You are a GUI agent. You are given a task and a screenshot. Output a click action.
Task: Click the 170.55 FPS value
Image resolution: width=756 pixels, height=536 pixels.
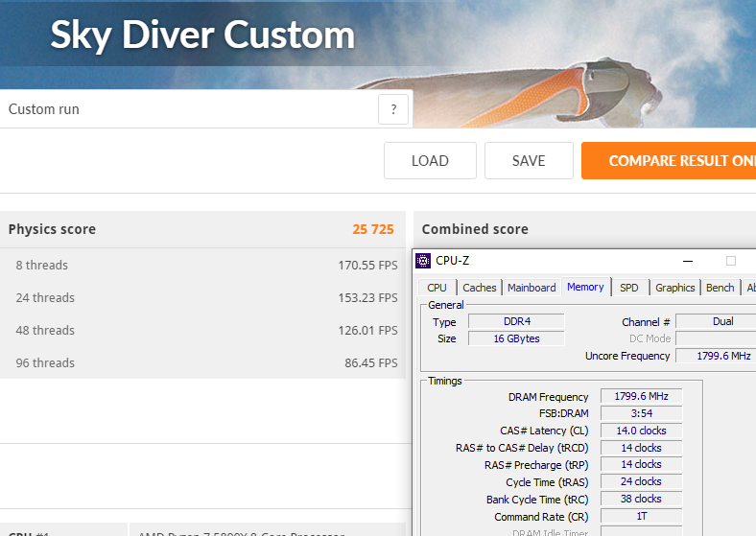coord(367,266)
